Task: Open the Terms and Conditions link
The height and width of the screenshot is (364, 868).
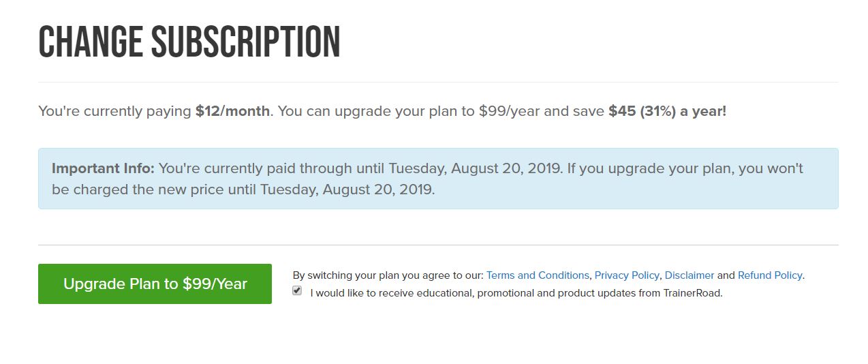Action: (x=538, y=275)
